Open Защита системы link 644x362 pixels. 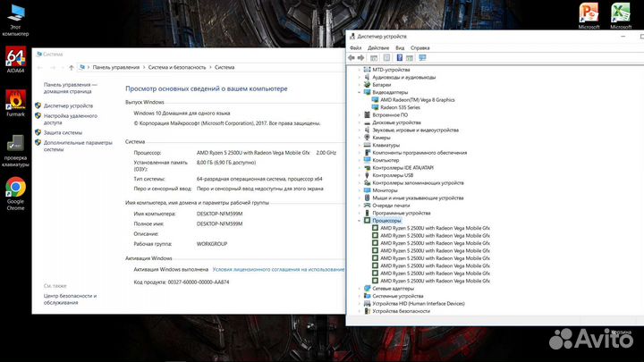click(63, 132)
